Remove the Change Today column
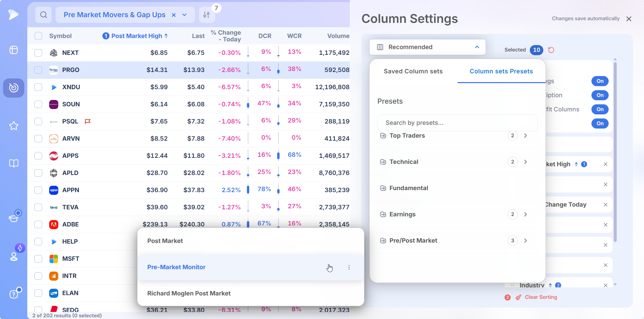The height and width of the screenshot is (319, 644). point(606,205)
